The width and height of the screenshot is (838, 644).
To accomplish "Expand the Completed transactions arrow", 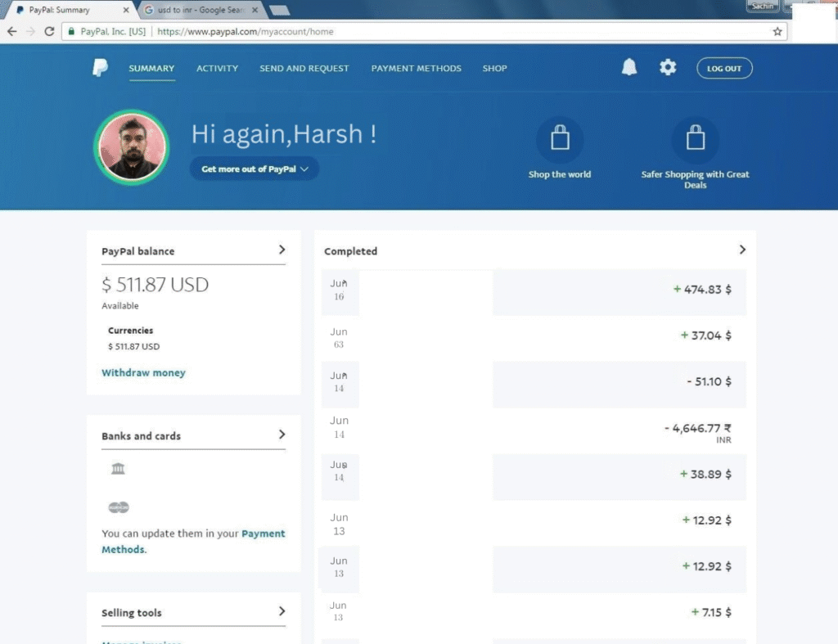I will [742, 250].
